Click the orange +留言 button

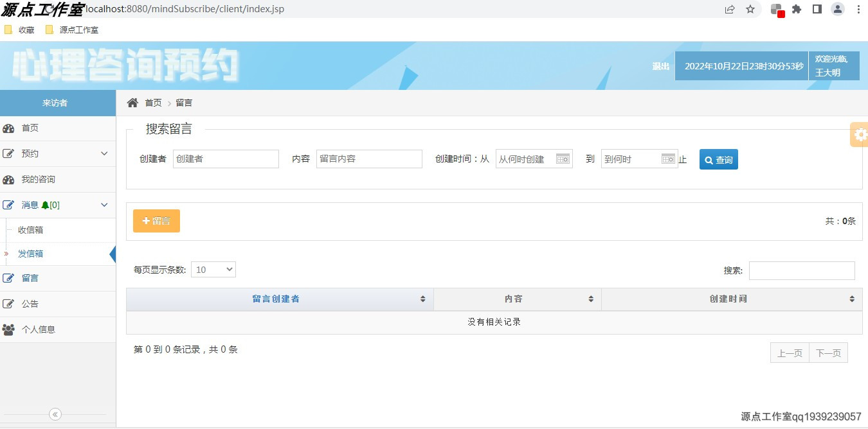click(156, 220)
